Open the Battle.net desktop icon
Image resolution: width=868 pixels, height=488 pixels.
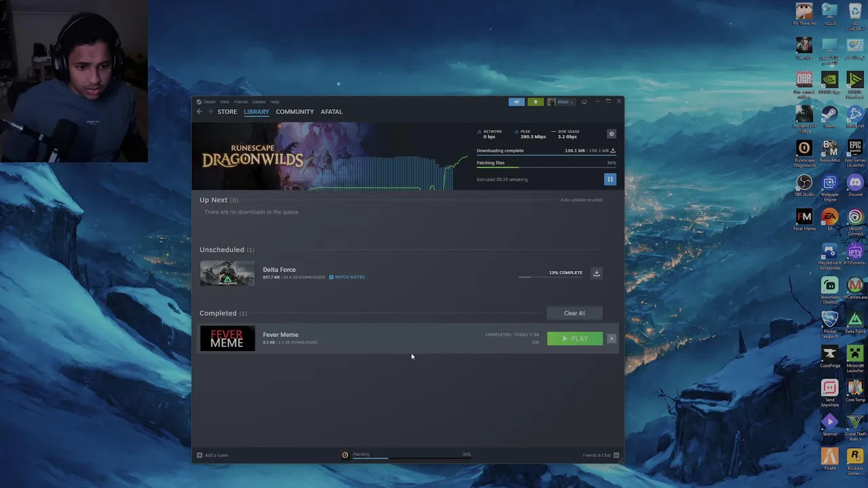(855, 117)
